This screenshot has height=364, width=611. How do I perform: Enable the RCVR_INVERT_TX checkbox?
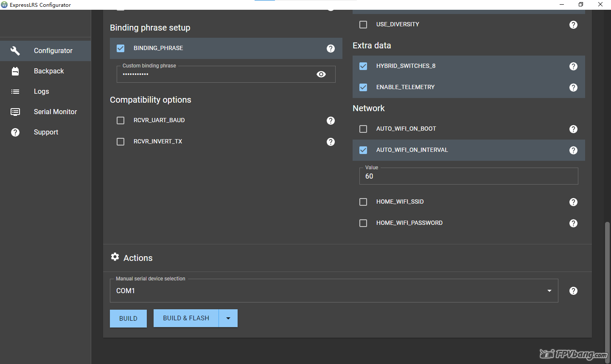pos(121,142)
